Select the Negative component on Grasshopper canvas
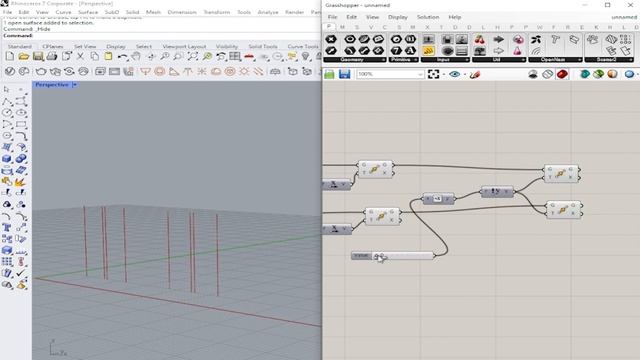 [438, 199]
